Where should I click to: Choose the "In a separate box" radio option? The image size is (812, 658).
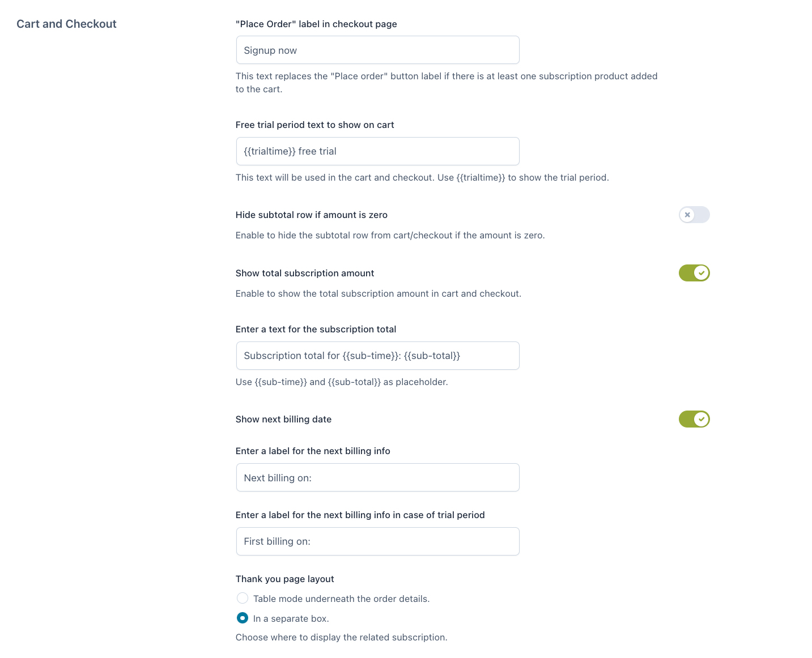point(243,618)
